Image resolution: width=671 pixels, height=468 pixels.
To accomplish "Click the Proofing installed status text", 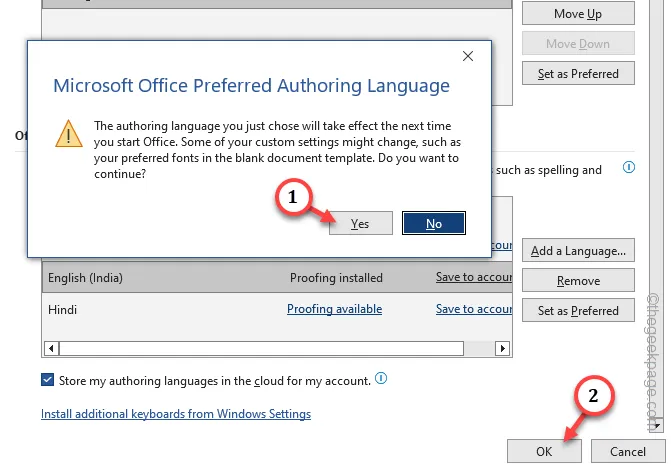I will [x=336, y=277].
